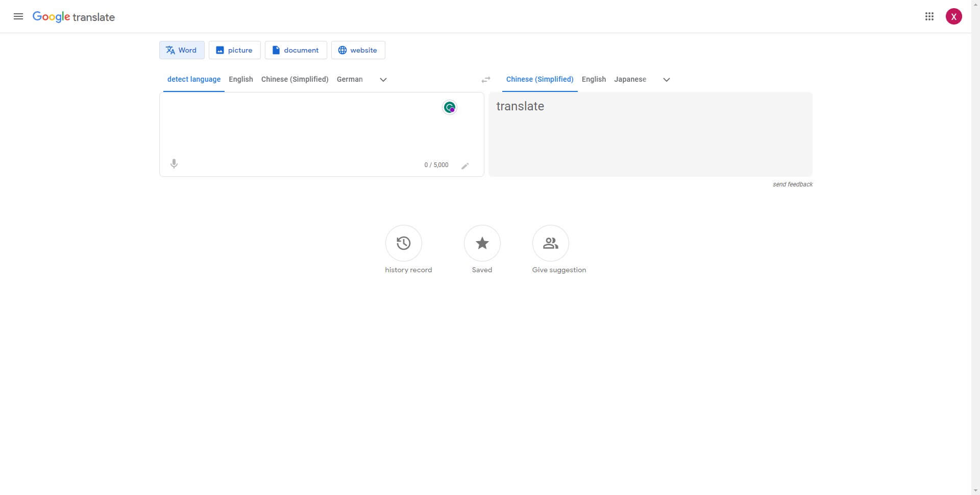Swap source and target languages
Screen dimensions: 980x495
[486, 80]
